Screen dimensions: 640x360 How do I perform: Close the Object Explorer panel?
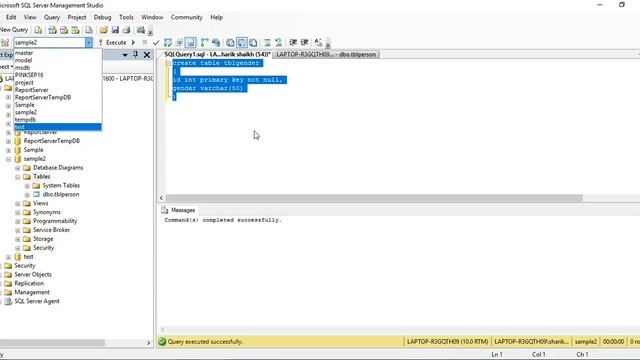coord(147,55)
